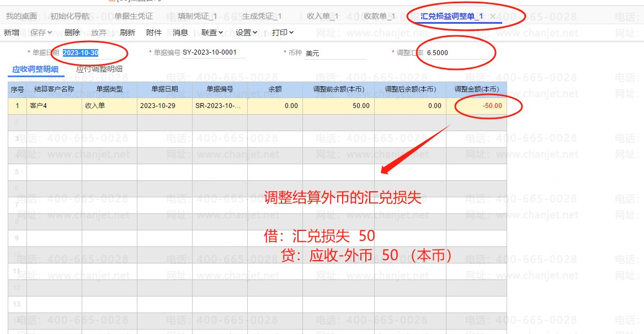644x334 pixels.
Task: Expand the 设置 dropdown
Action: click(x=246, y=33)
